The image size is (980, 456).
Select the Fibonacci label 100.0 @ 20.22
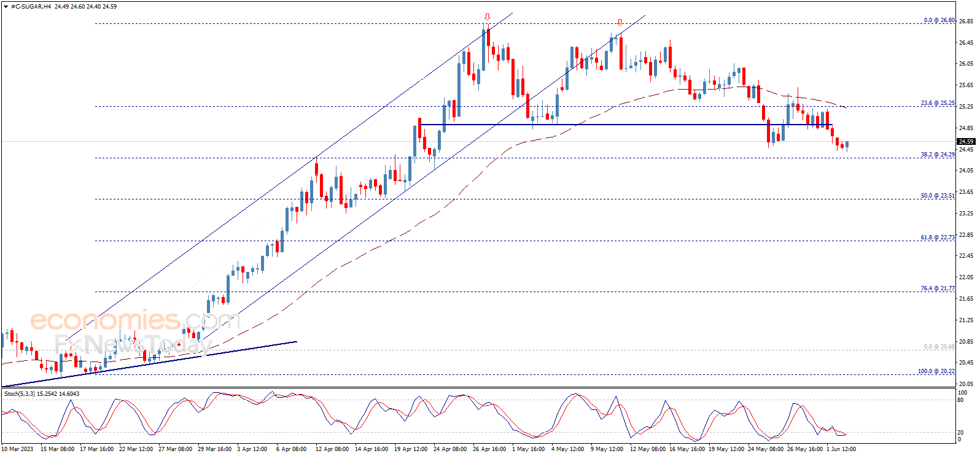pyautogui.click(x=936, y=371)
